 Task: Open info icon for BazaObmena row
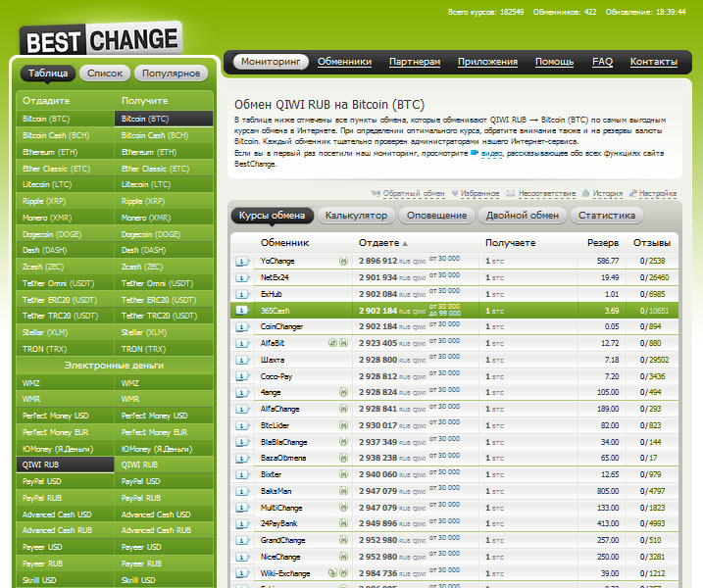click(x=242, y=459)
